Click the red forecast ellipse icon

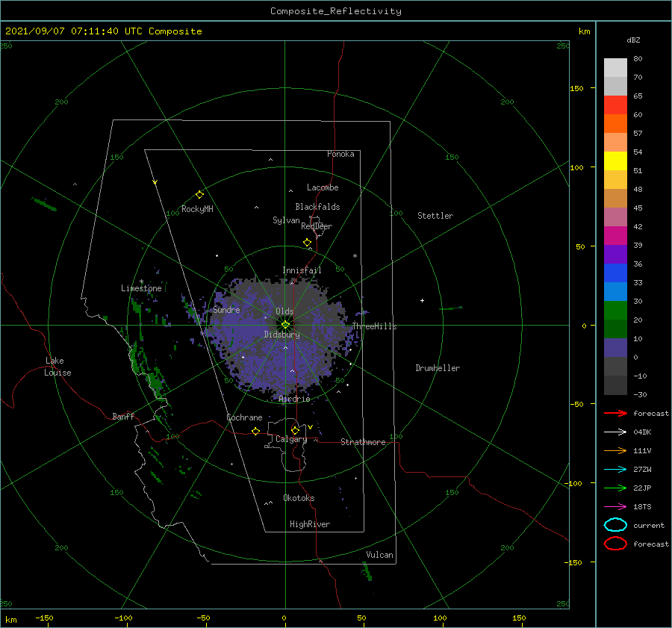615,544
